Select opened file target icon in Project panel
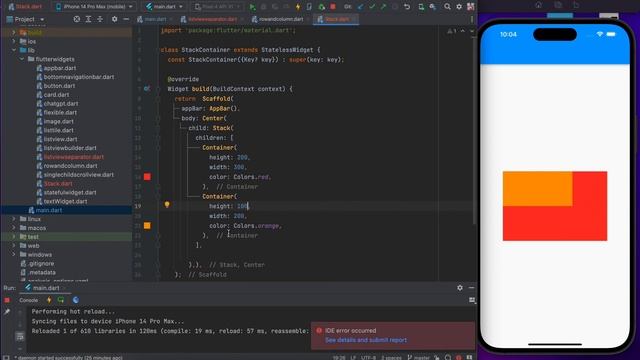Image resolution: width=640 pixels, height=360 pixels. pos(76,19)
